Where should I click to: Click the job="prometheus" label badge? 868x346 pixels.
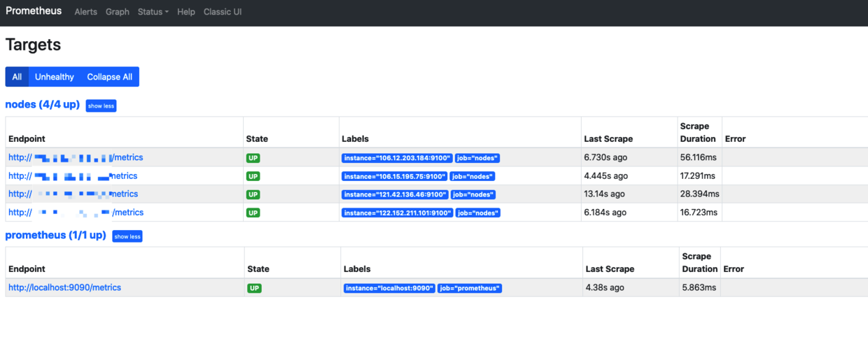470,288
